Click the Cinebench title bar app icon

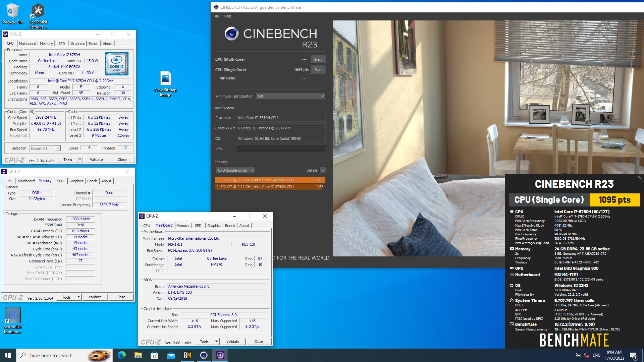click(x=216, y=7)
